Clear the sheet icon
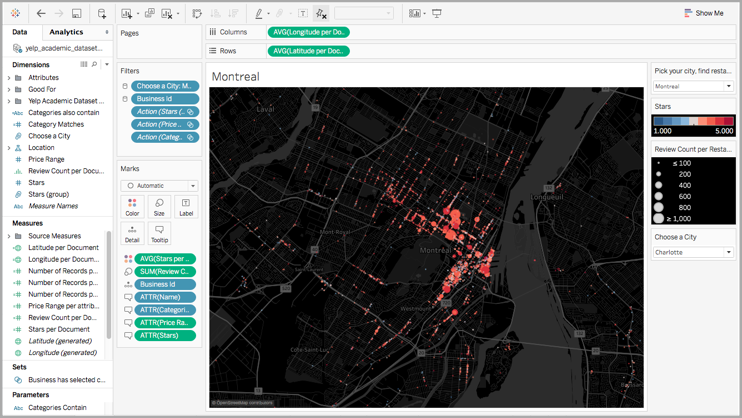Screen dimensions: 742x418 coord(167,14)
